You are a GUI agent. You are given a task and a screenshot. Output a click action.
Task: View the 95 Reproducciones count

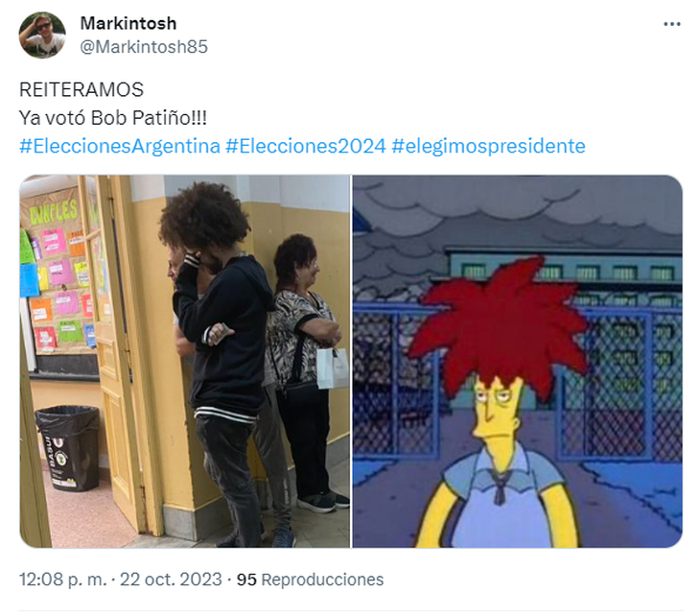coord(310,580)
